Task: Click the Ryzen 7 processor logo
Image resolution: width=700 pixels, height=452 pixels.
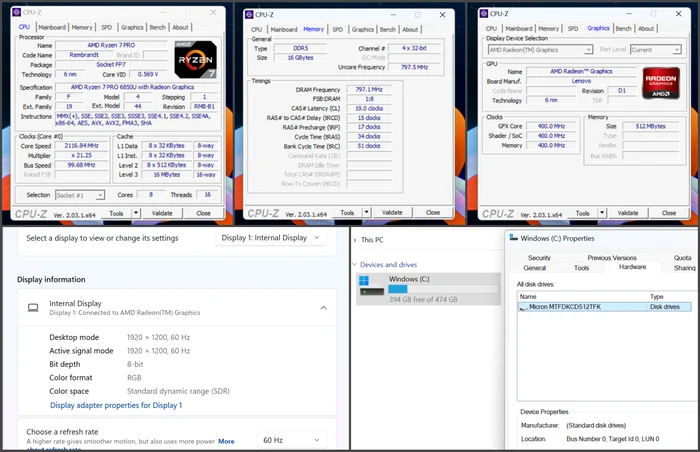Action: pos(196,59)
